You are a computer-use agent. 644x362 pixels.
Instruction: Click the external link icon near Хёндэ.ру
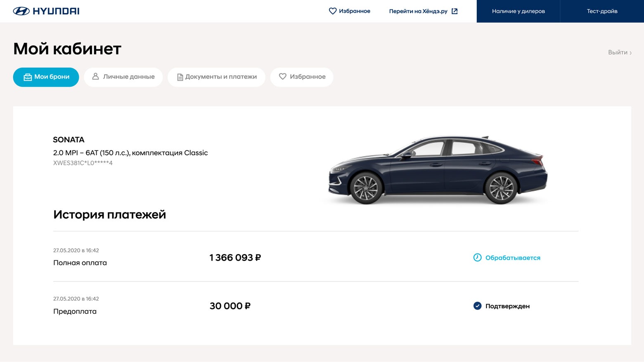[x=455, y=11]
